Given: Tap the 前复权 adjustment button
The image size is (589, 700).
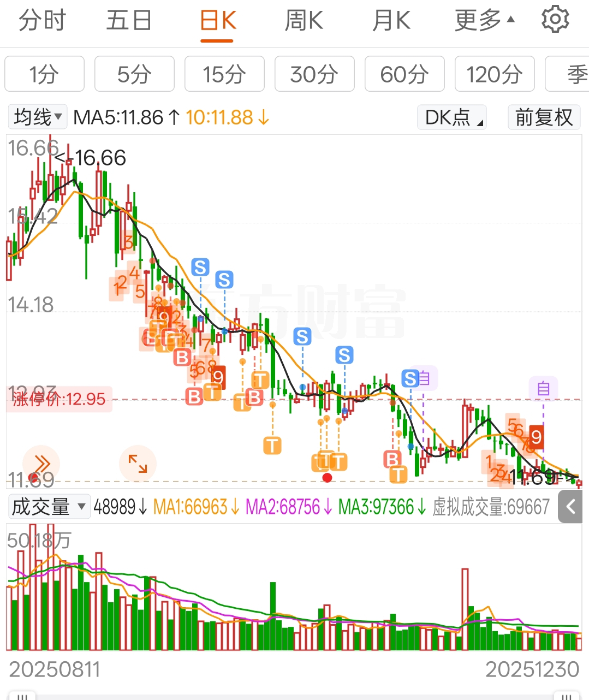Looking at the screenshot, I should point(544,117).
